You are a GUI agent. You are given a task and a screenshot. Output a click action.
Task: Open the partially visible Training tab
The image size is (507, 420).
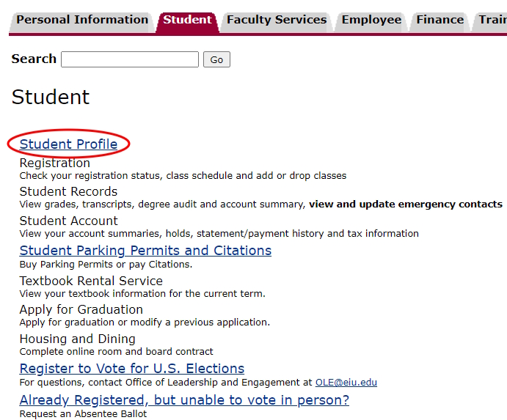pyautogui.click(x=492, y=21)
